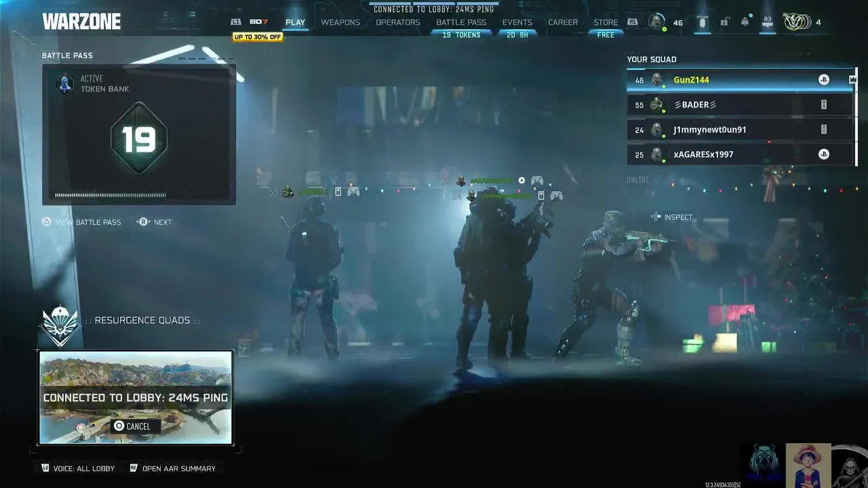Click the UP TO 30% OFF badge

(257, 37)
